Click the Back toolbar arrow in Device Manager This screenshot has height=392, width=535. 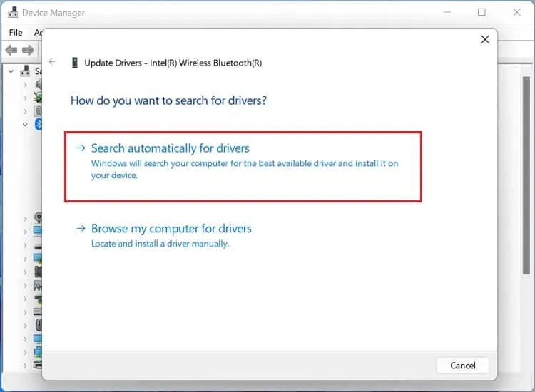[x=11, y=51]
